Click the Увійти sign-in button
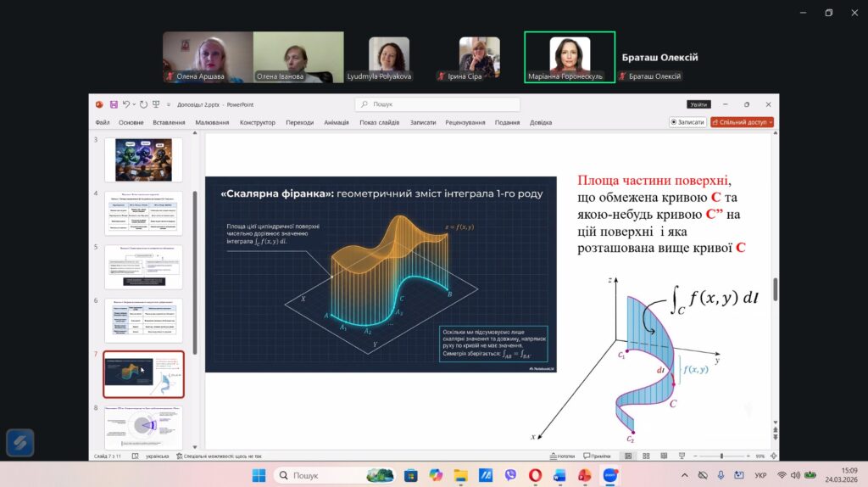This screenshot has width=868, height=487. coord(698,104)
